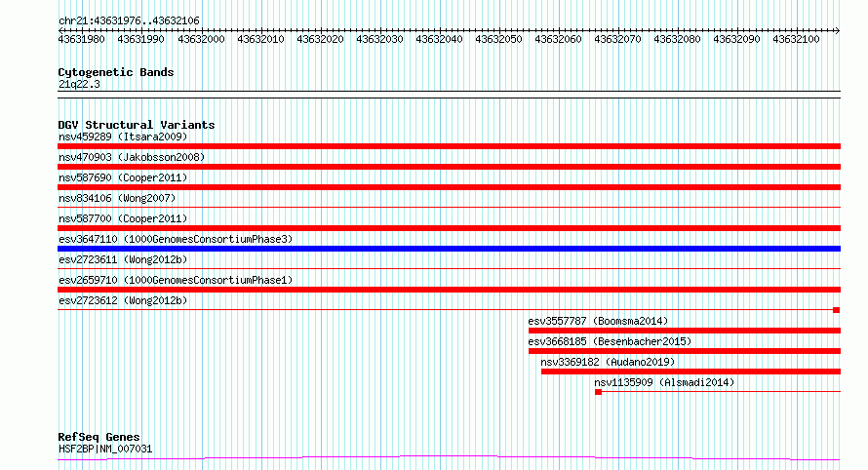Open variant nsv834106 (Wong2007) label
868x470 pixels.
[117, 198]
